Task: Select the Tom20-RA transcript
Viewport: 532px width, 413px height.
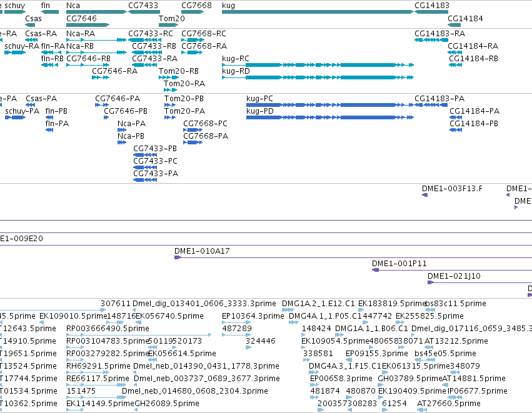Action: [x=170, y=90]
